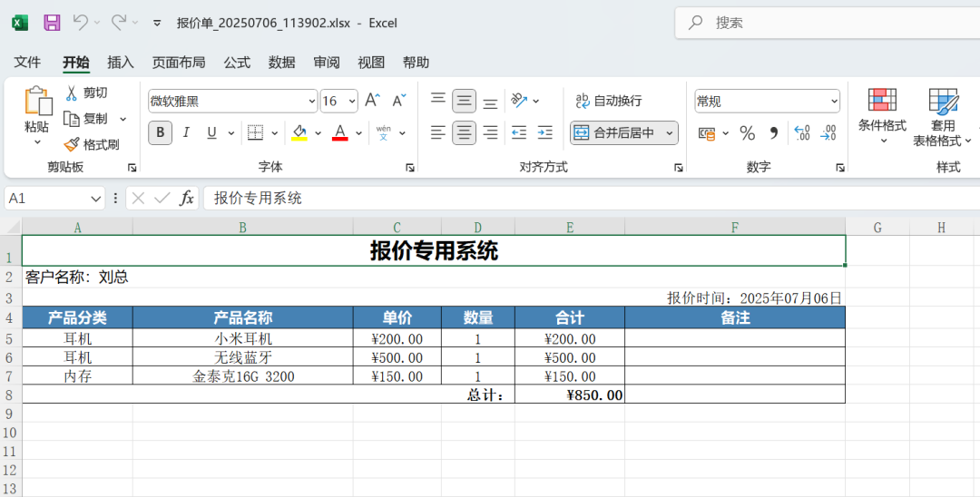Click the Format Painter (格式刷) brush icon
This screenshot has width=980, height=497.
click(x=72, y=144)
